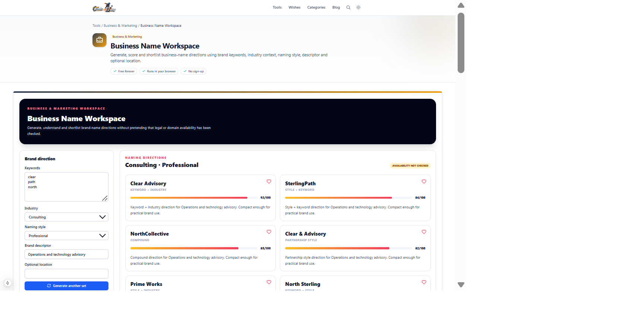Open the Industry dropdown
Image resolution: width=644 pixels, height=328 pixels.
coord(66,217)
